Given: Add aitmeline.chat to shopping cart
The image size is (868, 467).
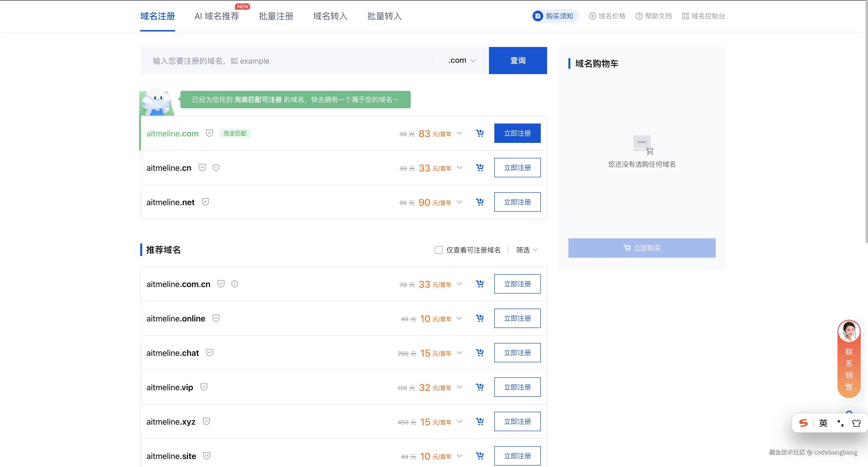Looking at the screenshot, I should click(480, 353).
